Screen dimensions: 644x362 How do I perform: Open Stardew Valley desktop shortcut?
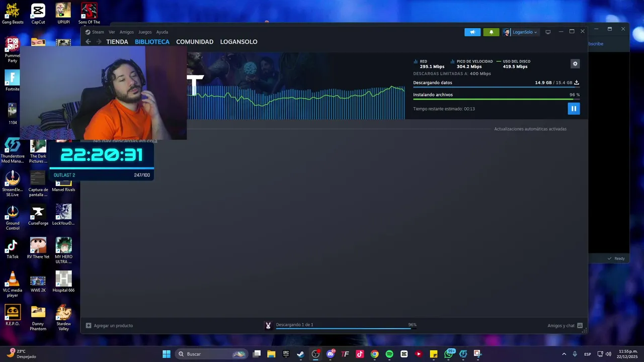(x=63, y=318)
